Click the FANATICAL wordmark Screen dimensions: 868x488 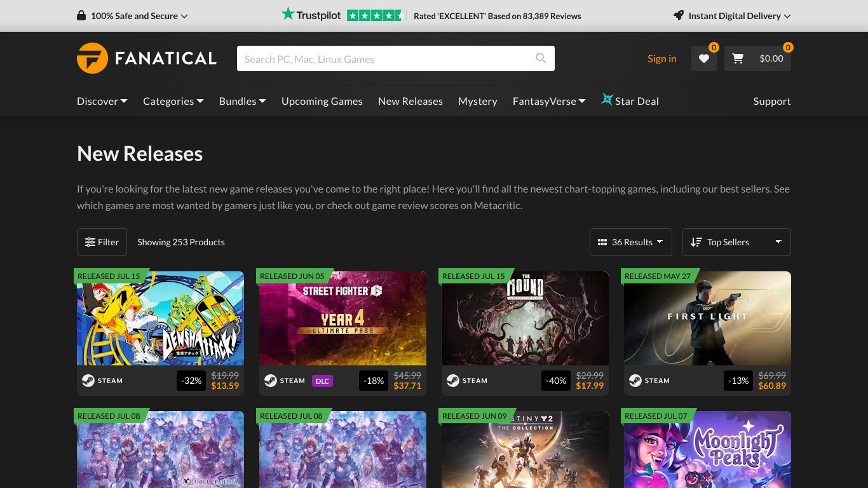coord(166,58)
